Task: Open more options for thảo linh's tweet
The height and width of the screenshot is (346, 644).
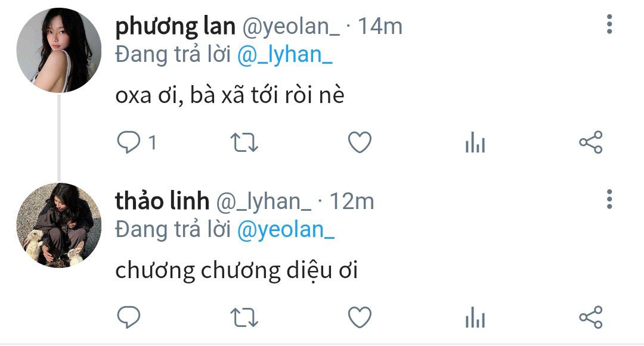Action: pyautogui.click(x=609, y=200)
